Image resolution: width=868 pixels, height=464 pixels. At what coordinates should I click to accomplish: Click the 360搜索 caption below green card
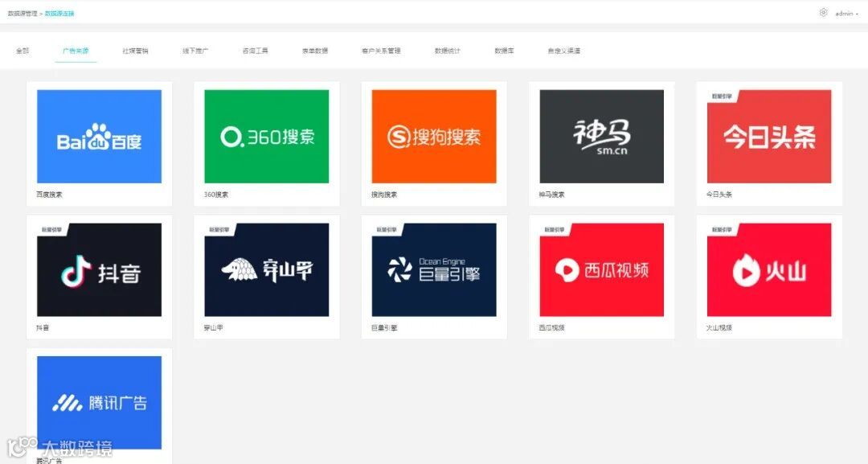click(216, 195)
